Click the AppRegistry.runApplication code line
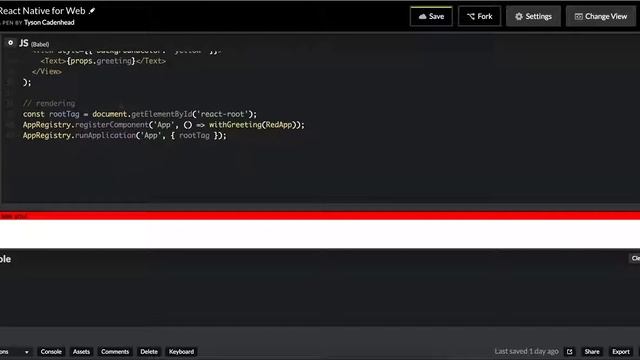640x360 pixels. coord(124,136)
